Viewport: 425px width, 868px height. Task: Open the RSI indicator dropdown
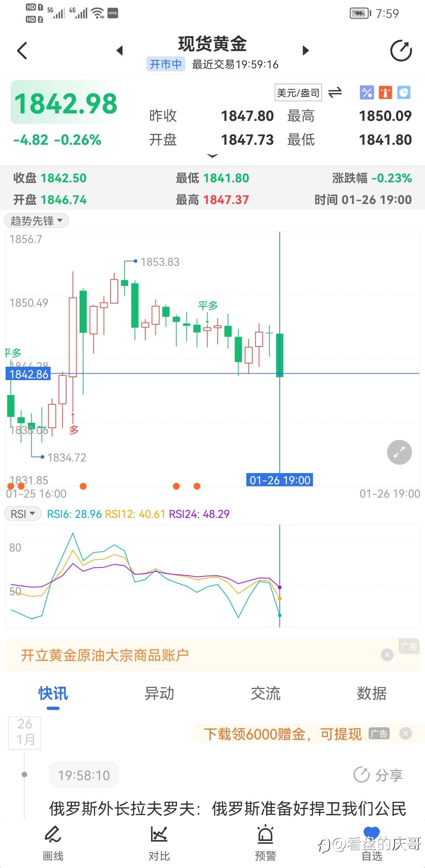coord(22,514)
